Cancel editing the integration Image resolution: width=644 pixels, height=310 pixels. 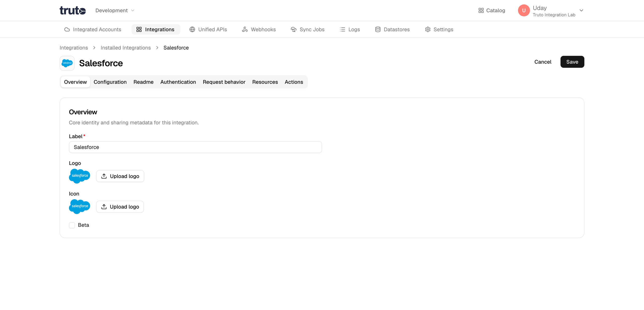coord(543,62)
